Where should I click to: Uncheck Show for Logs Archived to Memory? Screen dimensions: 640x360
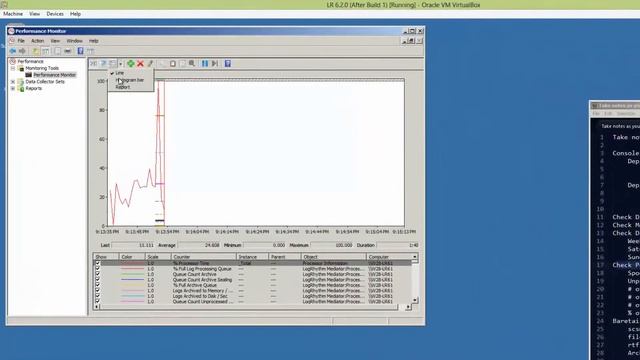(97, 291)
